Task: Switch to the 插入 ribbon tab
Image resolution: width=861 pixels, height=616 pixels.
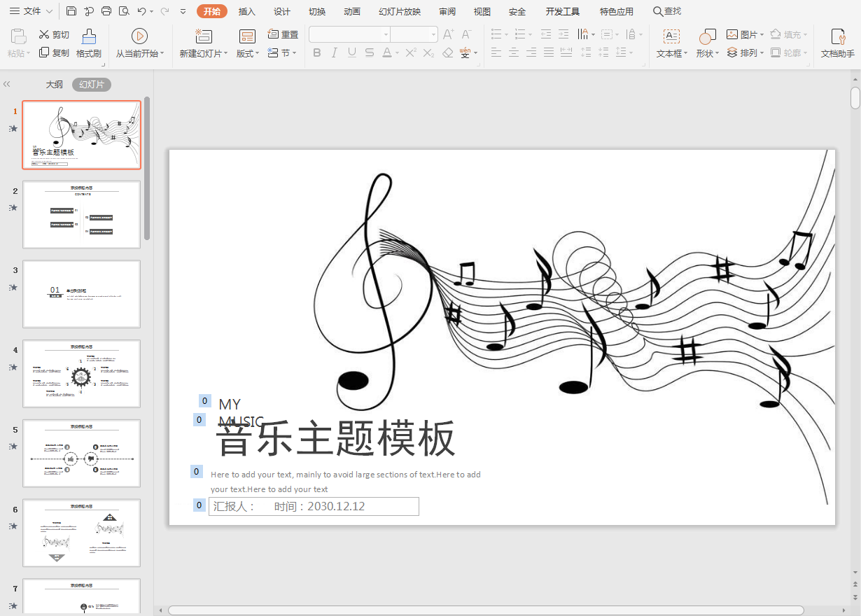Action: coord(247,11)
